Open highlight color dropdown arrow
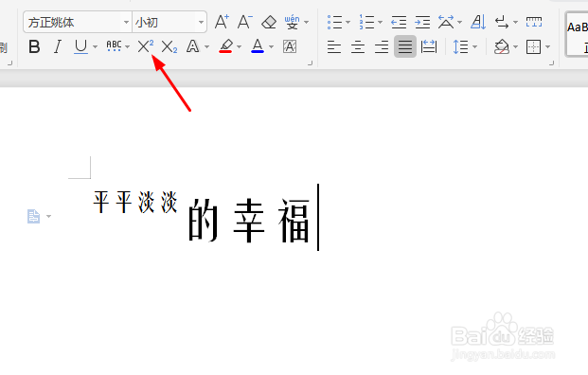The height and width of the screenshot is (375, 588). coord(240,47)
